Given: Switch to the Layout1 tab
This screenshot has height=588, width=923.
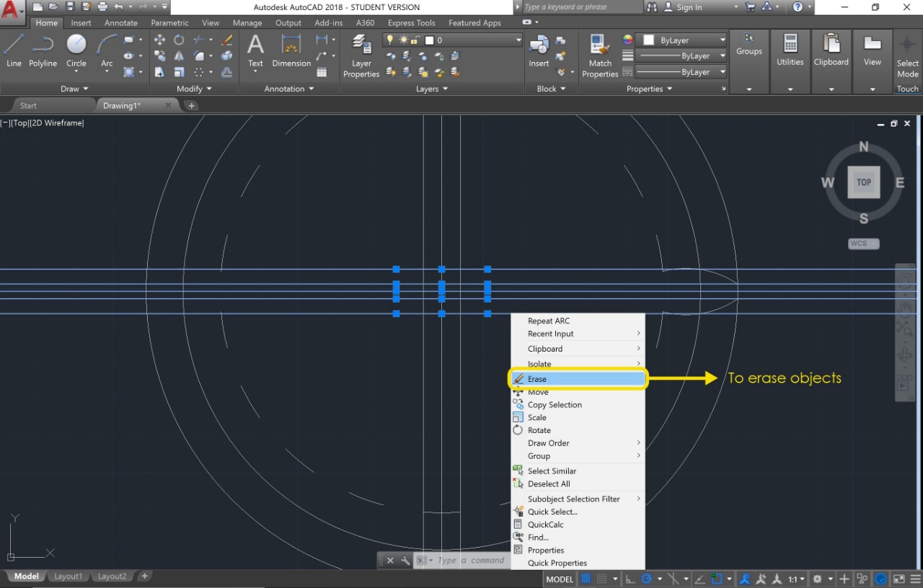Looking at the screenshot, I should pos(68,576).
